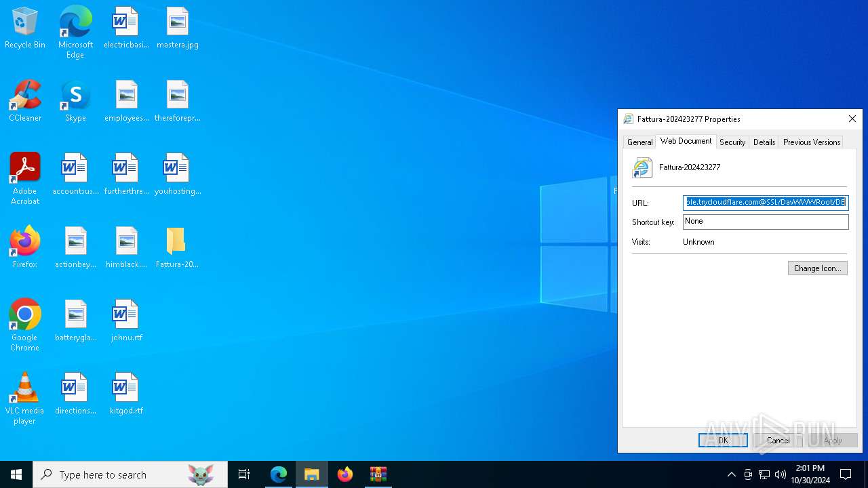This screenshot has height=488, width=868.
Task: Open File Explorer from the taskbar
Action: click(x=312, y=474)
